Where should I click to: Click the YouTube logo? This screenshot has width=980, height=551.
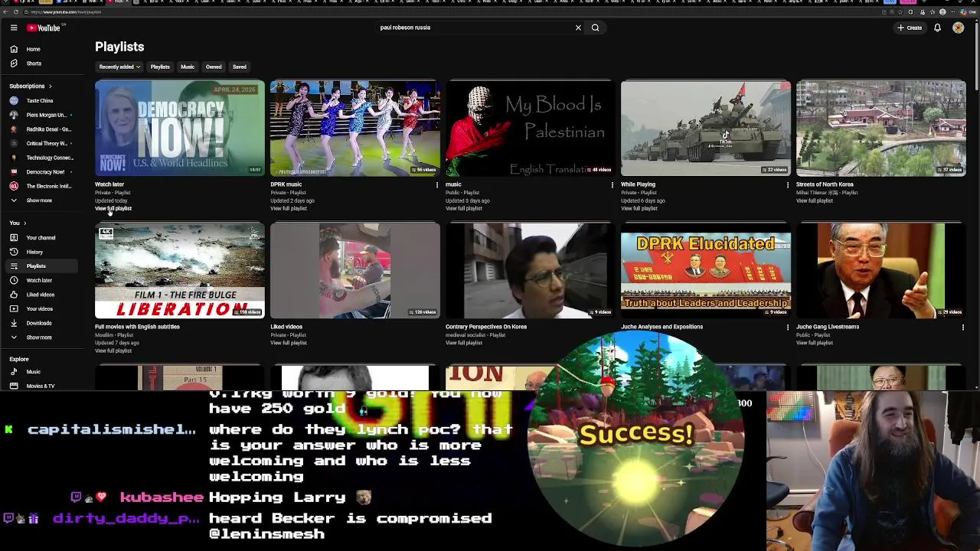coord(44,28)
